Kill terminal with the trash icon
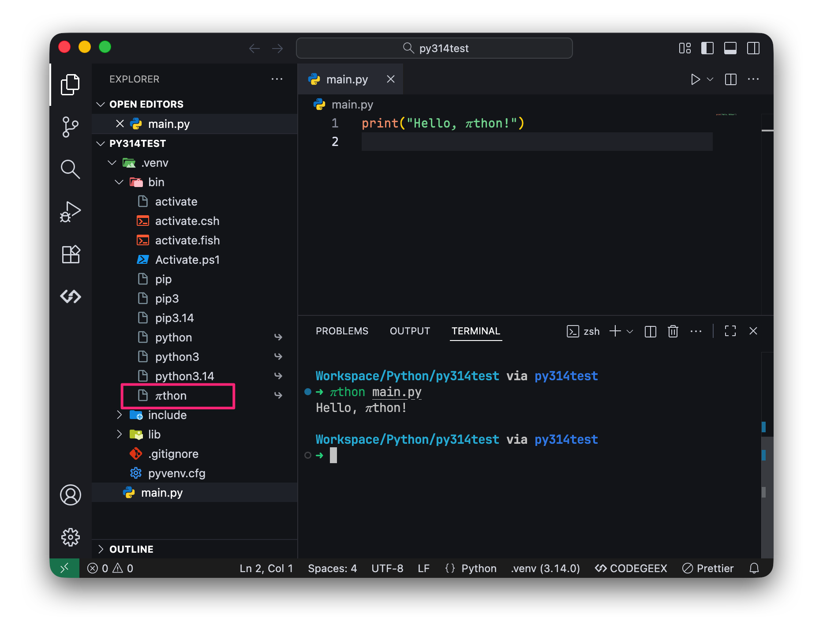This screenshot has width=823, height=644. click(673, 331)
